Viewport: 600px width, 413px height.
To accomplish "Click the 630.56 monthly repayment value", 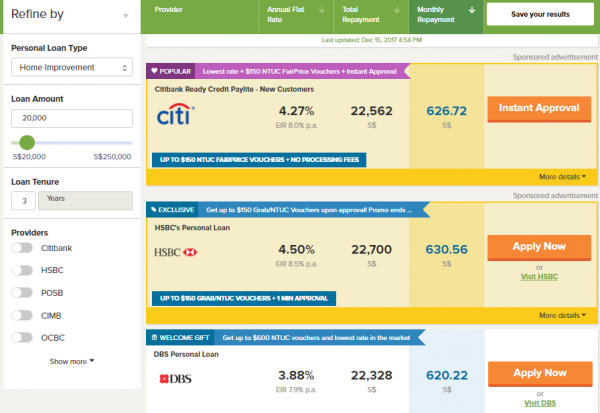I will 447,250.
